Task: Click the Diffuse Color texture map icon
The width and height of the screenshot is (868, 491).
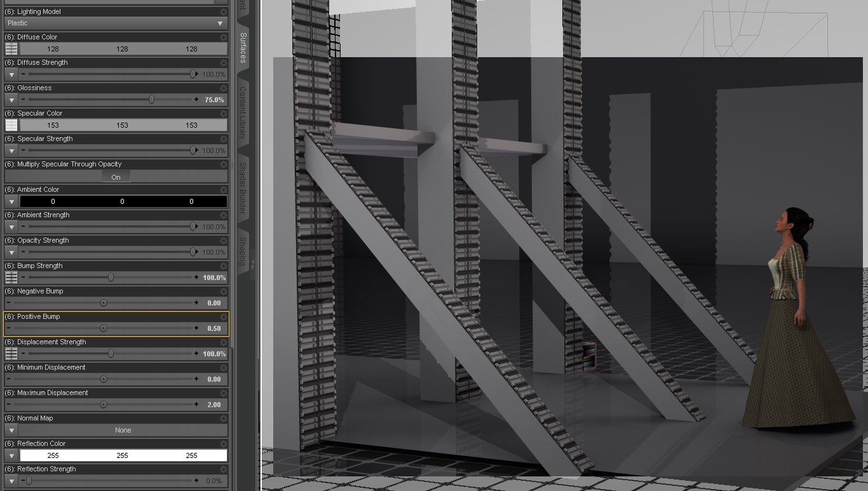Action: [x=11, y=49]
